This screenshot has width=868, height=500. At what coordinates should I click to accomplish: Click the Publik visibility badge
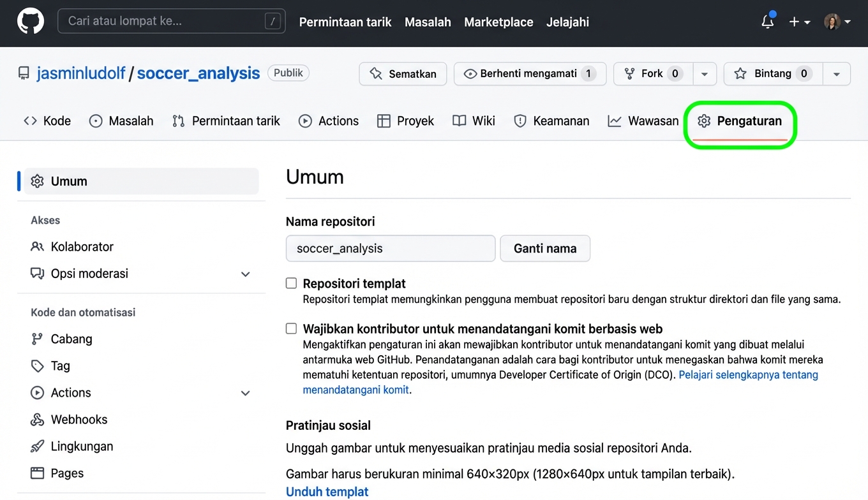click(288, 73)
